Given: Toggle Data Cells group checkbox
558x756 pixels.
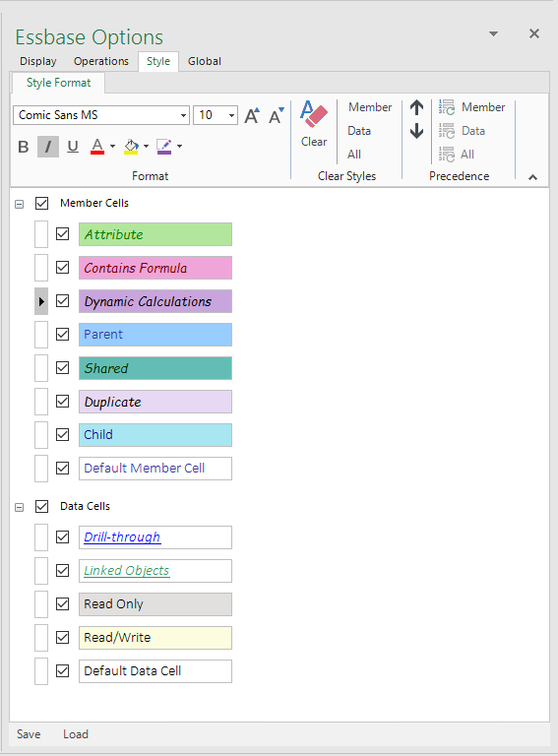Looking at the screenshot, I should (x=42, y=506).
